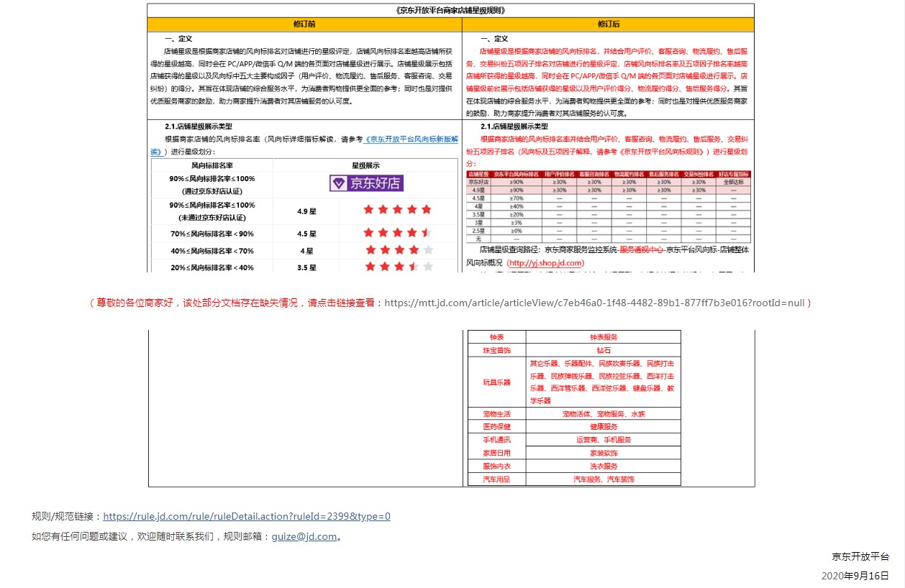The image size is (905, 588).
Task: Click 一、定义 heading under 修订后
Action: (x=494, y=38)
